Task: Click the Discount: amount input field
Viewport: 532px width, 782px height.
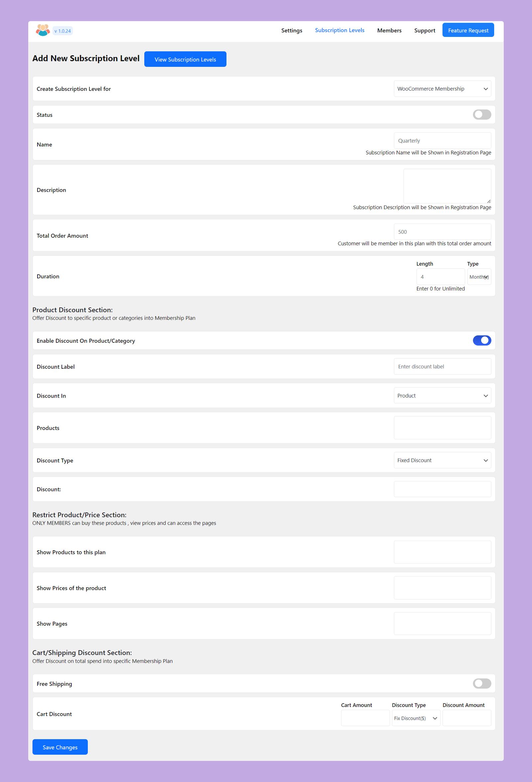Action: [x=443, y=489]
